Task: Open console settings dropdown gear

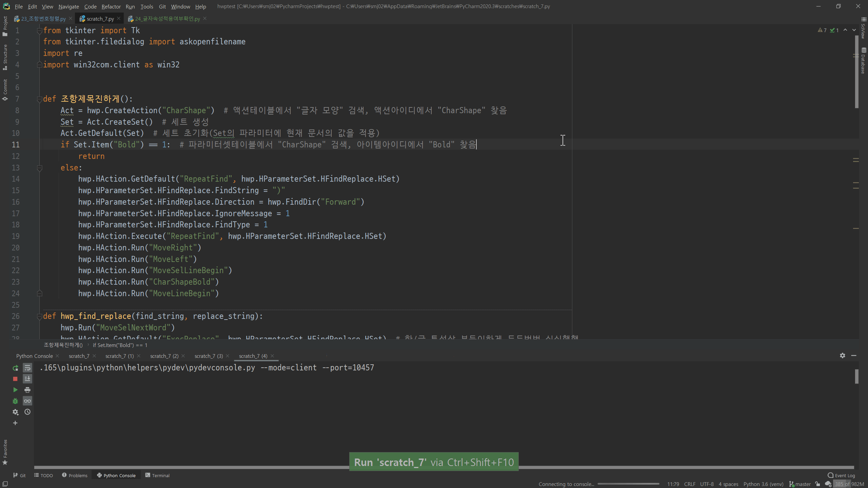Action: (15, 412)
